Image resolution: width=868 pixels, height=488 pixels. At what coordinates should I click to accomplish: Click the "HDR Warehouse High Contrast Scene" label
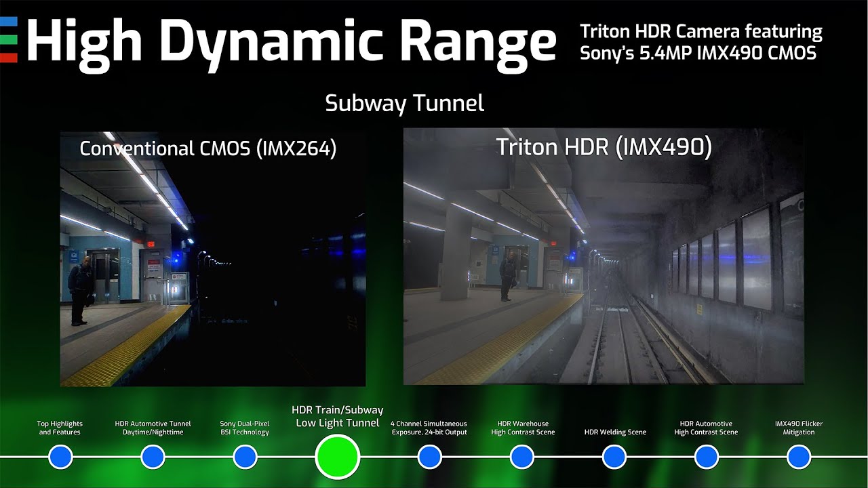pyautogui.click(x=521, y=428)
